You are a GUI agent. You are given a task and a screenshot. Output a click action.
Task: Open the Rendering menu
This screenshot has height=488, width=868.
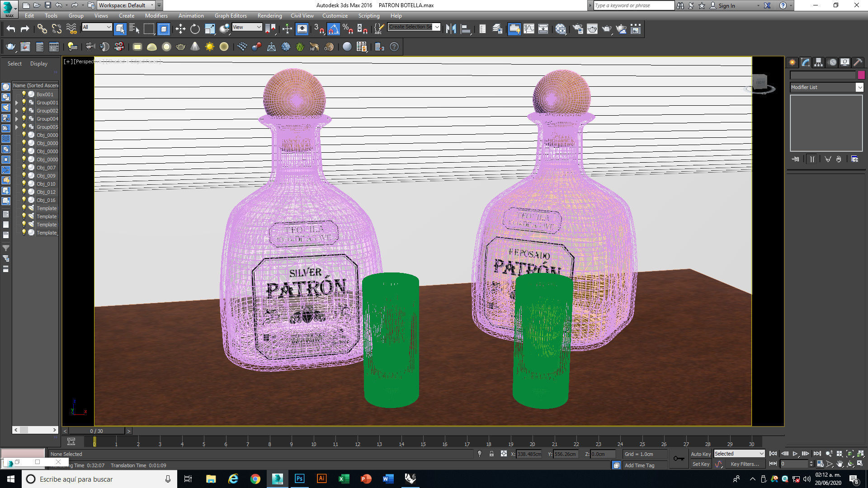[x=269, y=16]
